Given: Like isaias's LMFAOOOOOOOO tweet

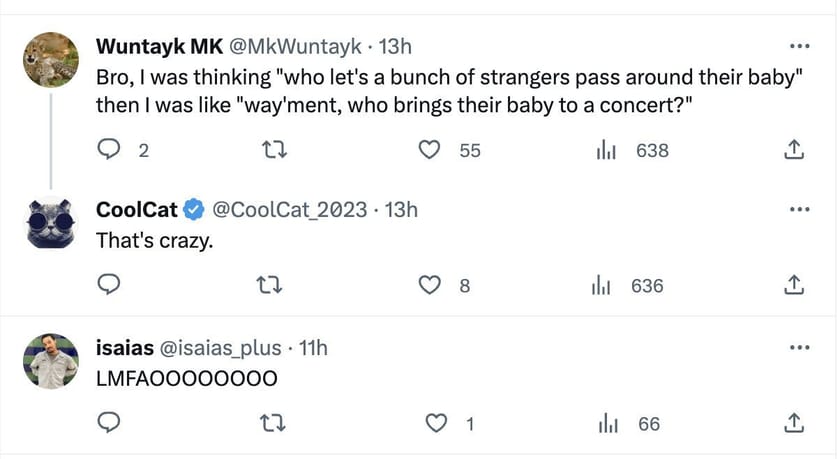Looking at the screenshot, I should click(434, 424).
